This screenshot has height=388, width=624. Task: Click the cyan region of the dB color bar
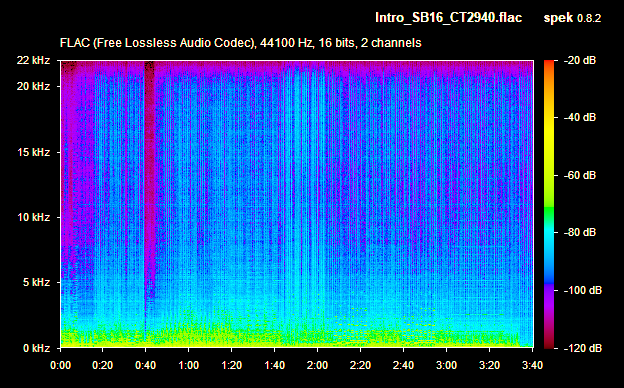(549, 235)
